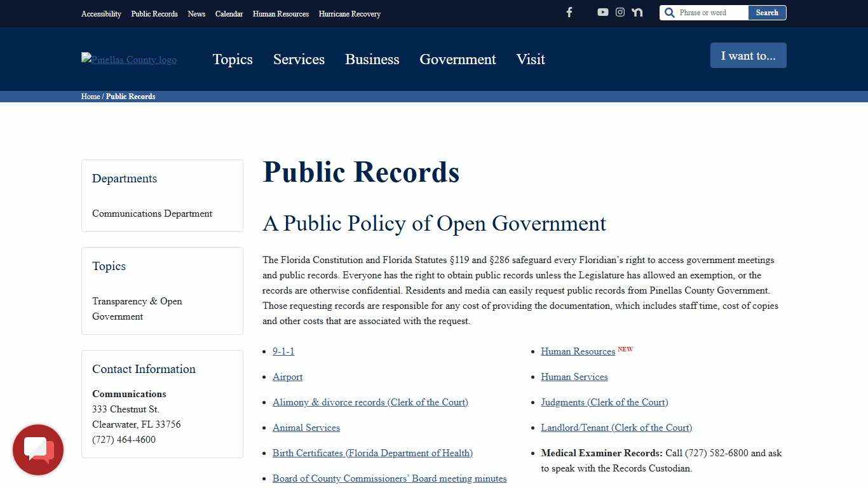
Task: Click the search magnifying glass icon
Action: (x=669, y=12)
